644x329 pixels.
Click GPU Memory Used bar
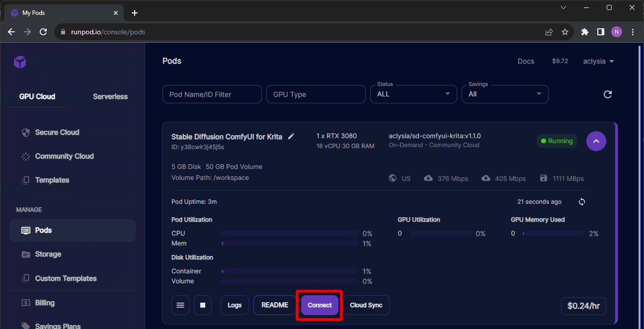[553, 234]
